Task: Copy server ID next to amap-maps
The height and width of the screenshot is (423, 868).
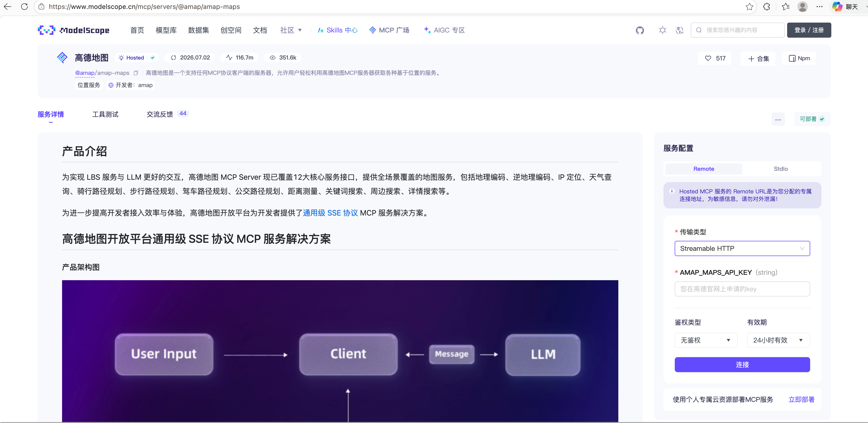Action: pyautogui.click(x=136, y=73)
